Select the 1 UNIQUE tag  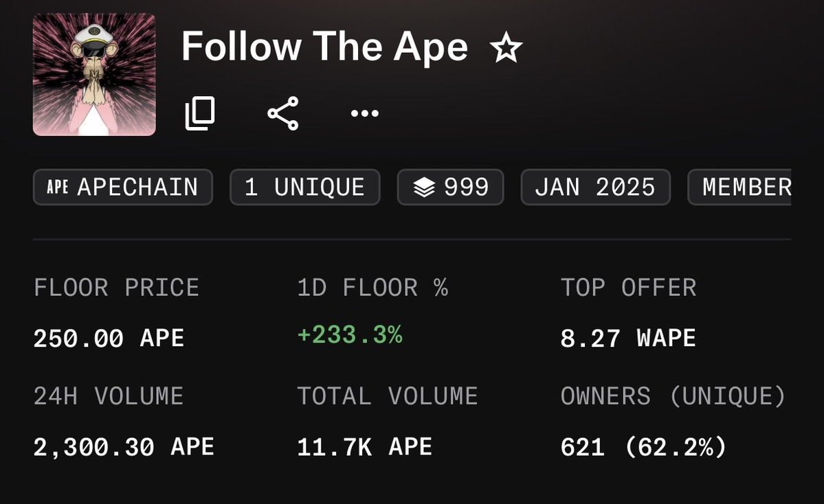click(304, 187)
